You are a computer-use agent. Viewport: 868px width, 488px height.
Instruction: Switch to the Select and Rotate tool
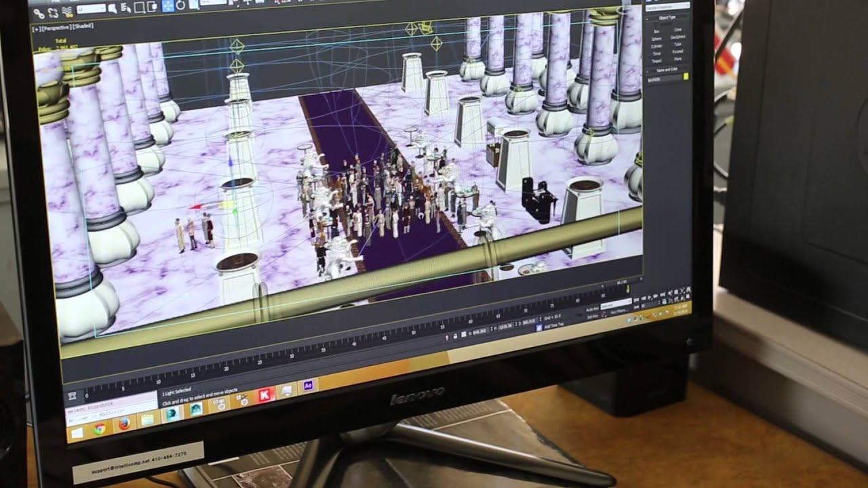click(180, 5)
